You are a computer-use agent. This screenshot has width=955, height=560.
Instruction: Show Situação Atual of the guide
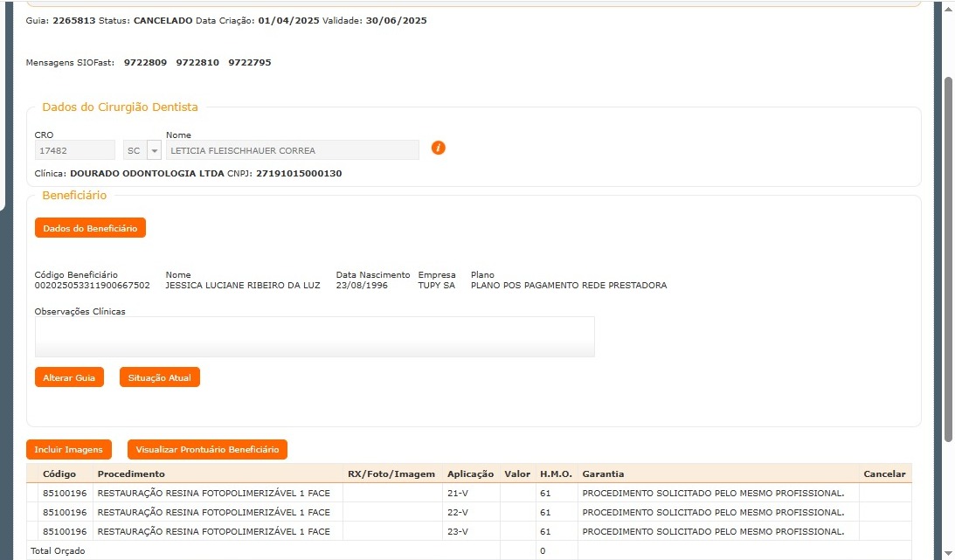(x=159, y=377)
